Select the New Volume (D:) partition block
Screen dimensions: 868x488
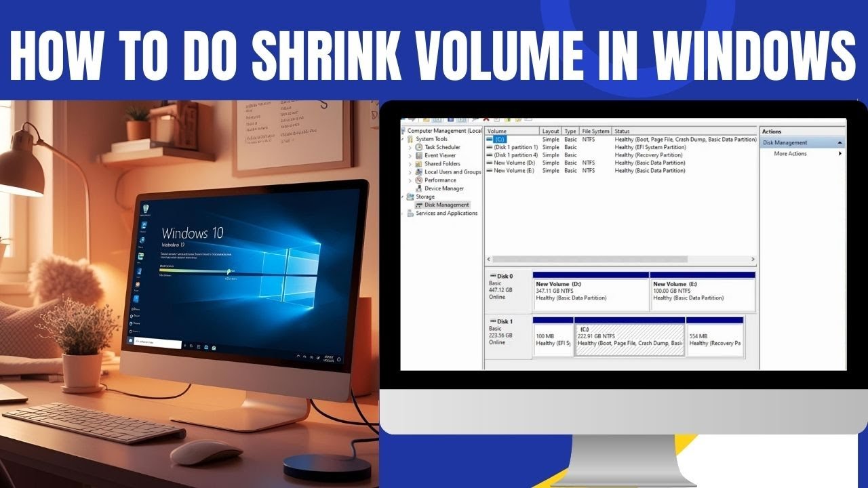pyautogui.click(x=591, y=291)
